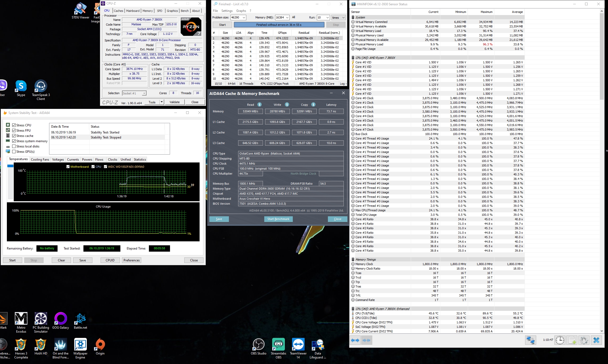Expand Memory (MiB) dropdown in LinX
This screenshot has width=608, height=364.
click(x=287, y=17)
